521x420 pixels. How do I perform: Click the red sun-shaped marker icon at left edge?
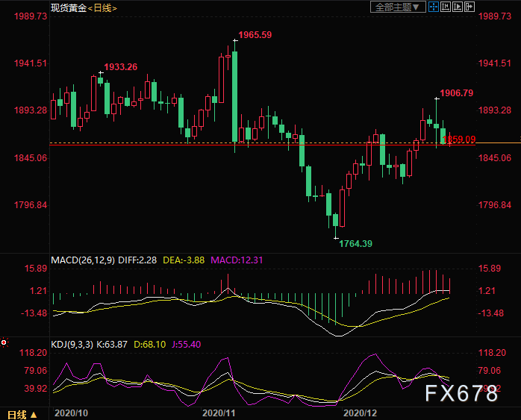pos(4,342)
